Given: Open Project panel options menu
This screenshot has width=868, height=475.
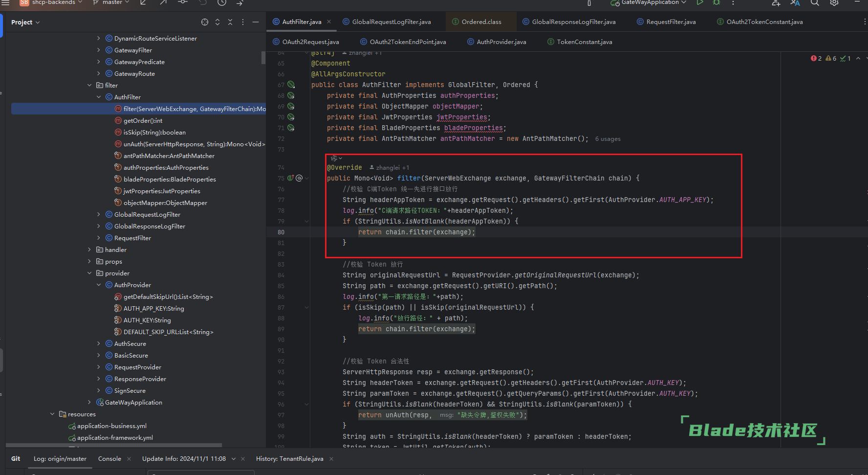Looking at the screenshot, I should pyautogui.click(x=243, y=22).
